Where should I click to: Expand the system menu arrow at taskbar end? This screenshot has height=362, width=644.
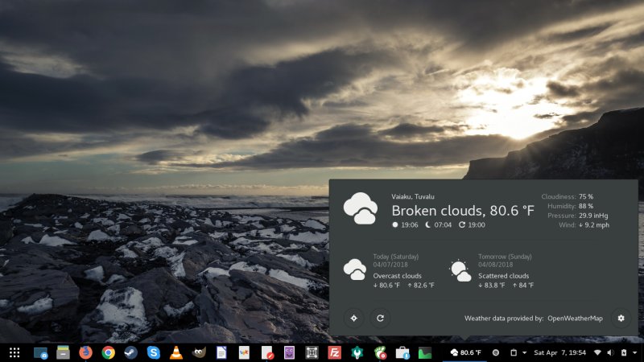tap(635, 352)
